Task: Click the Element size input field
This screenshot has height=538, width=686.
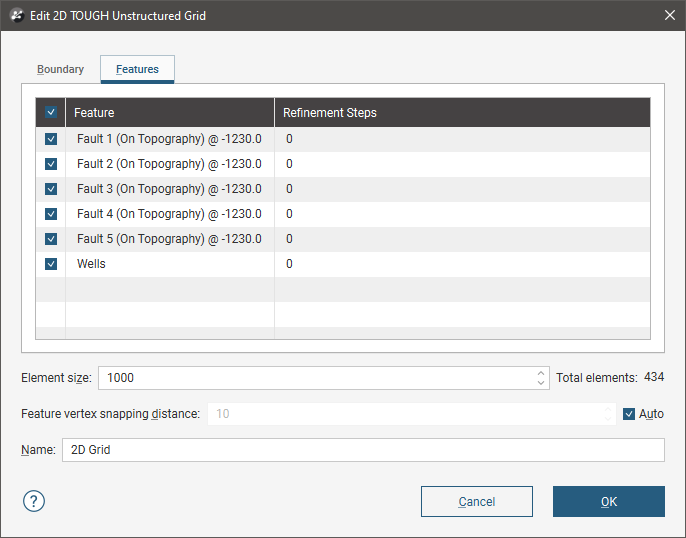Action: 315,378
